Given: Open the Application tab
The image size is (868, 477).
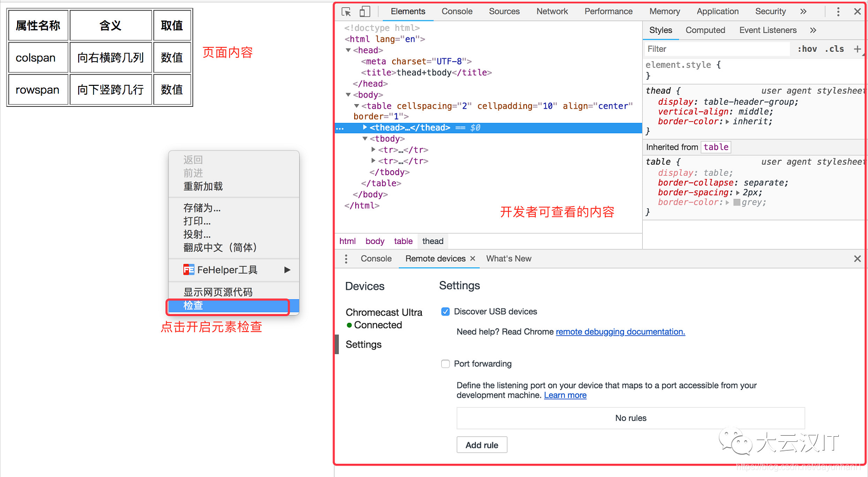Looking at the screenshot, I should click(x=718, y=12).
